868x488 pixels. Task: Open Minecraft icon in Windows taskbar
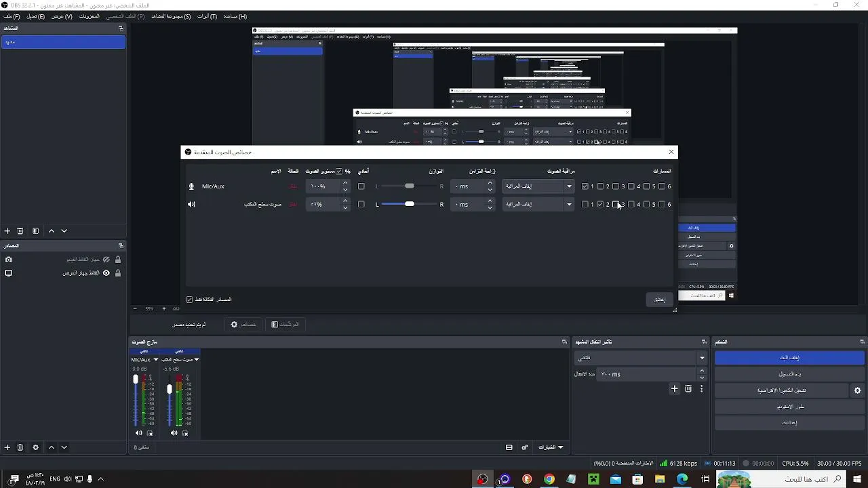pyautogui.click(x=594, y=479)
